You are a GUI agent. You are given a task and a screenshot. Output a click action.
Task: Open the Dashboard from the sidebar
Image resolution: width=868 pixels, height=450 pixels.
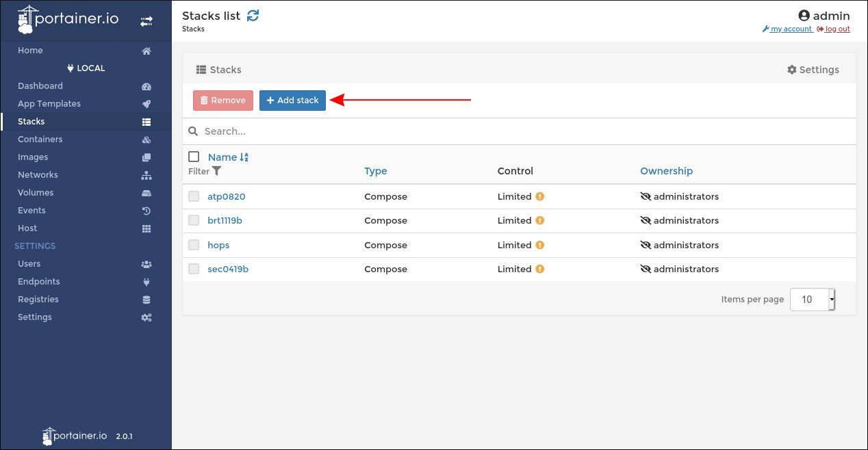coord(40,85)
